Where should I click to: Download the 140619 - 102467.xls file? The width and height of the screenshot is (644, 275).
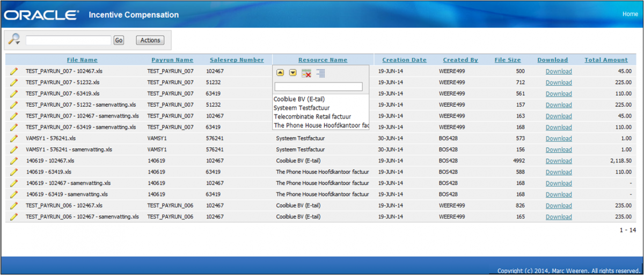(559, 161)
